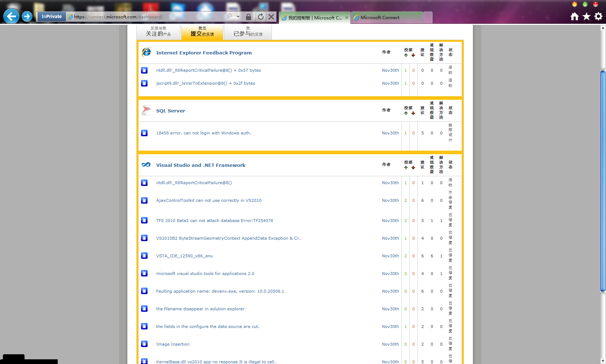Click the Internet Explorer Feedback Program logo
Image resolution: width=606 pixels, height=364 pixels.
146,52
